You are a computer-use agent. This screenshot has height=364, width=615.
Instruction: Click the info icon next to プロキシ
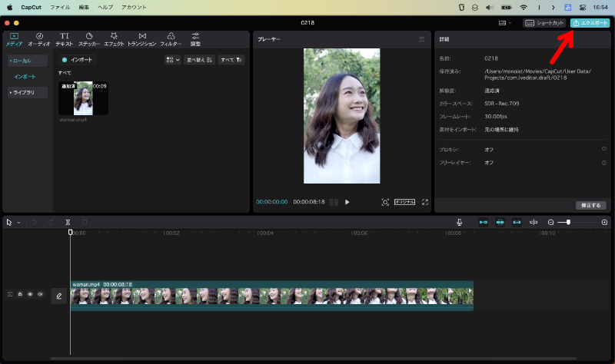point(604,148)
